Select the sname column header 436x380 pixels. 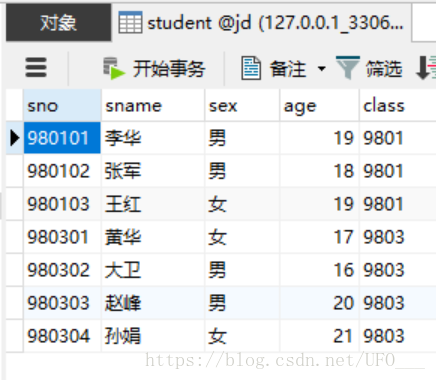click(153, 106)
